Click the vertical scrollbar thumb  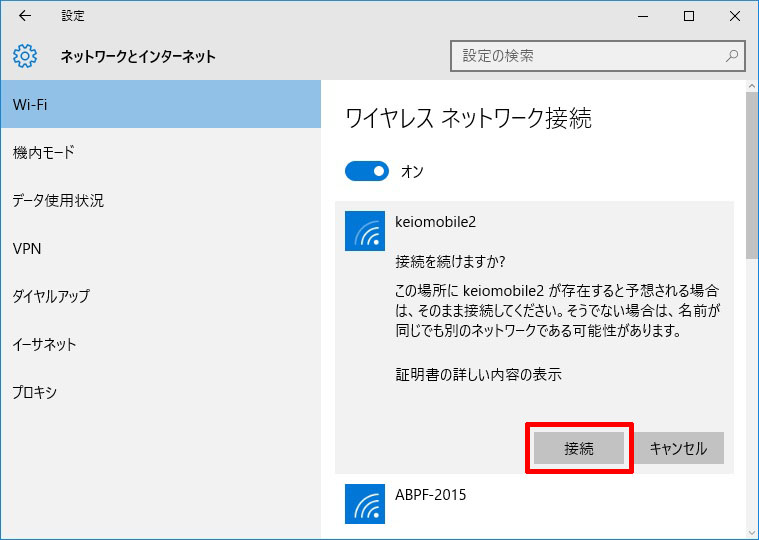[x=752, y=175]
